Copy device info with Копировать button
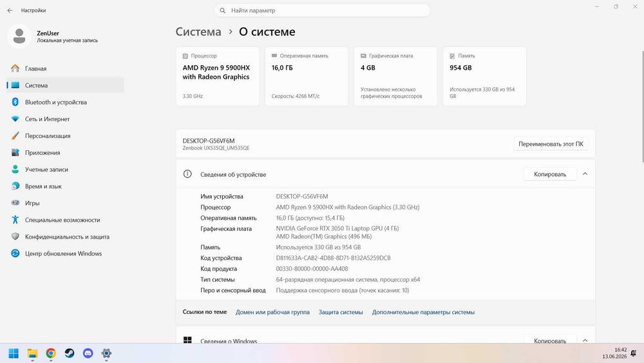Screen dimensions: 644x363 (550, 174)
